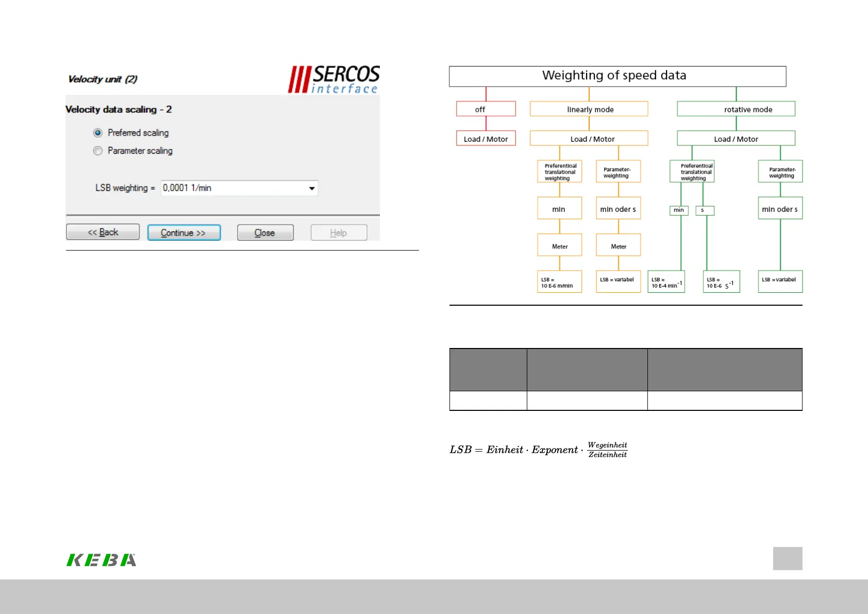Select the Preferred scaling radio button
The width and height of the screenshot is (868, 614).
click(98, 133)
